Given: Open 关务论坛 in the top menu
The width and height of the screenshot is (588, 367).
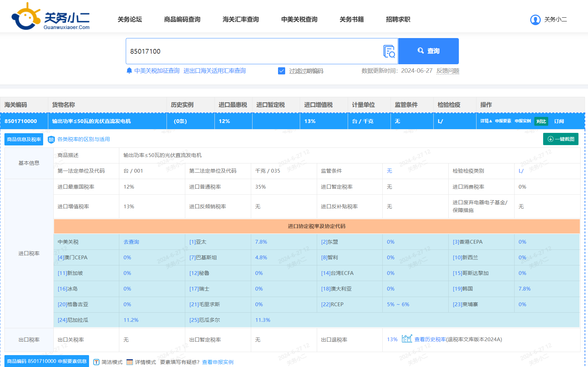Looking at the screenshot, I should [129, 19].
